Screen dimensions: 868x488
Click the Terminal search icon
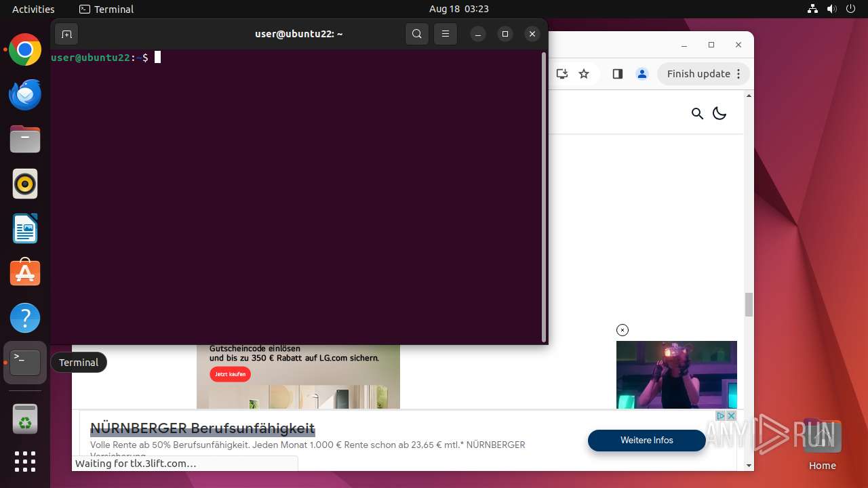pos(417,34)
